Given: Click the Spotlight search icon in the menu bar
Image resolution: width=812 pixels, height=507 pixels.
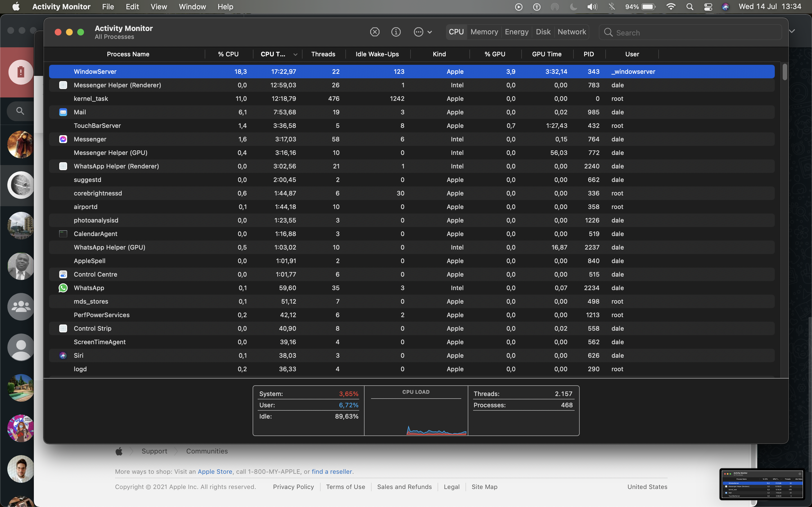Looking at the screenshot, I should (x=690, y=7).
